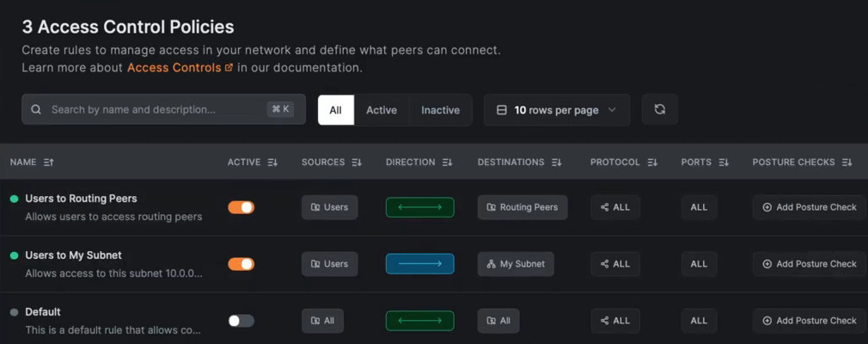Click description 'Allows users to access routing peers'
This screenshot has width=868, height=344.
pos(113,217)
